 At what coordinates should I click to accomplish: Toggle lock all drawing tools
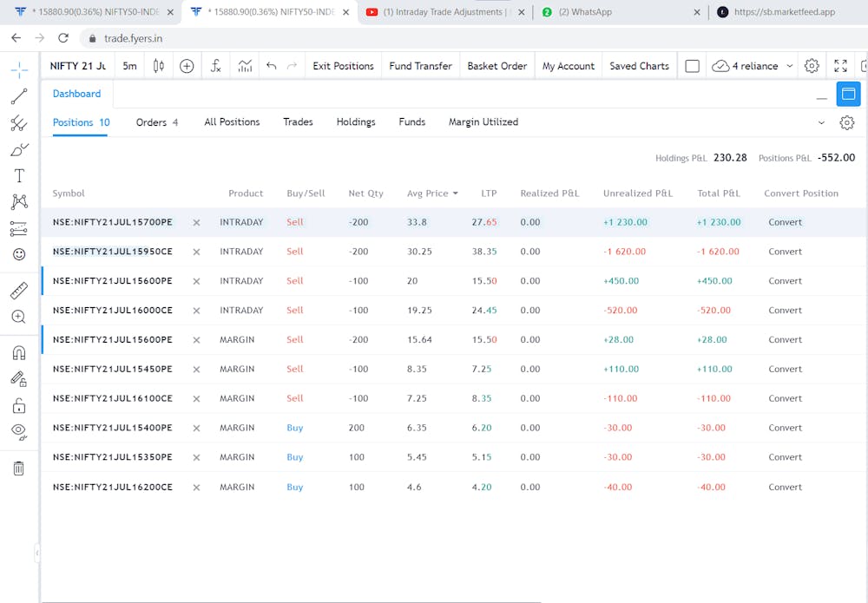[19, 405]
